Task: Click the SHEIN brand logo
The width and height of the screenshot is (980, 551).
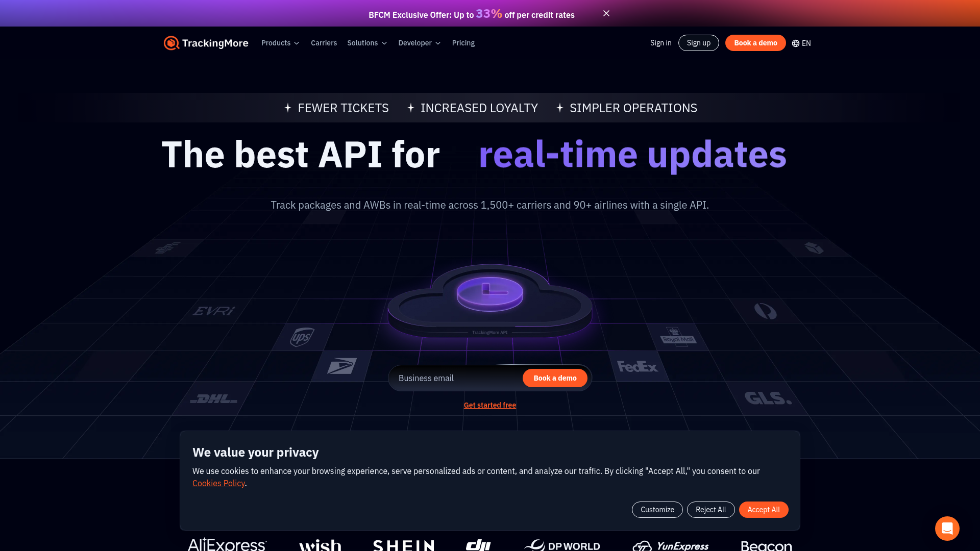Action: [x=403, y=545]
